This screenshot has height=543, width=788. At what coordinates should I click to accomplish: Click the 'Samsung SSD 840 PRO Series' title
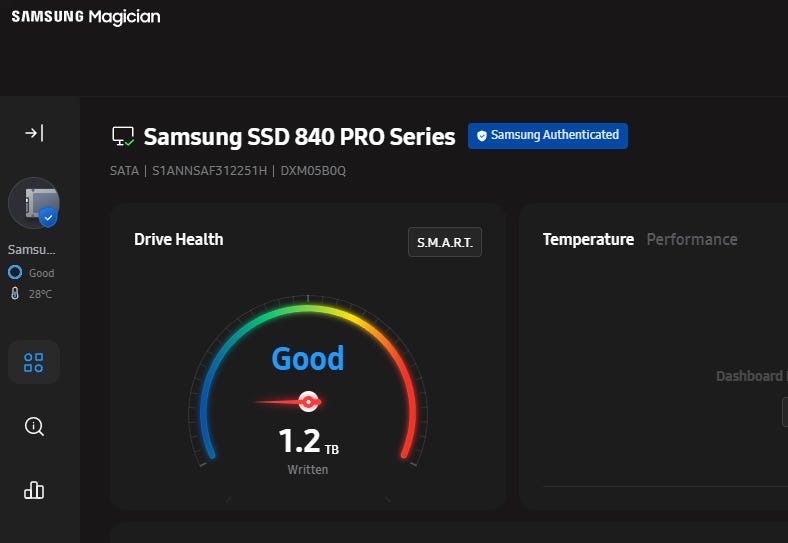(x=300, y=137)
